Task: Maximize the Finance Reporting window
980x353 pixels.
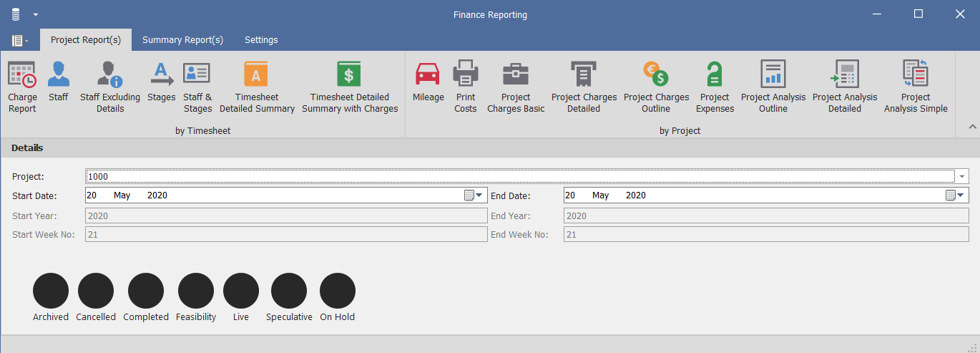Action: (918, 14)
